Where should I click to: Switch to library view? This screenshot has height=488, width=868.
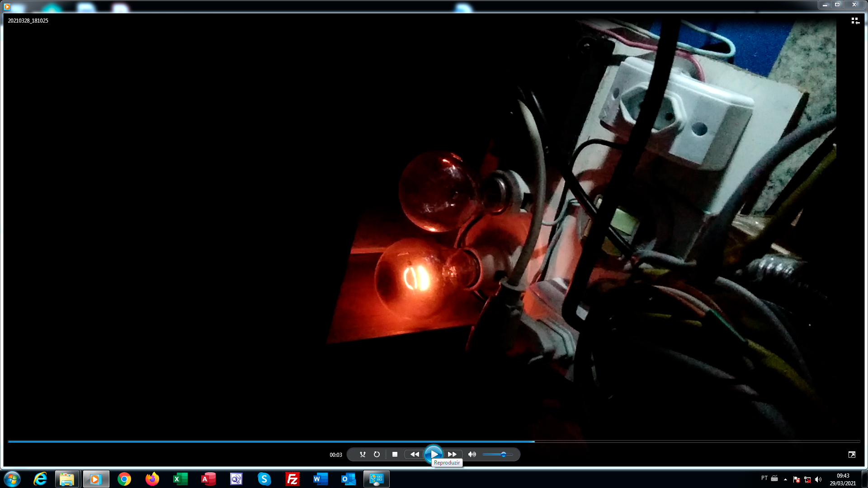[x=855, y=21]
